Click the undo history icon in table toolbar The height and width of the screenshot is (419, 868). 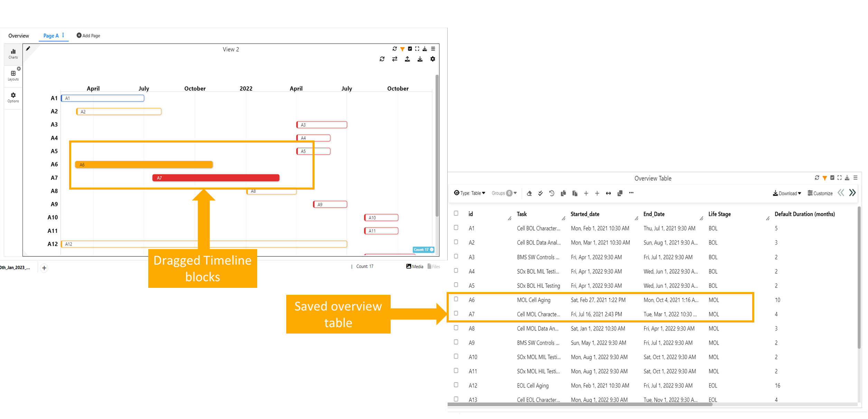pos(552,193)
